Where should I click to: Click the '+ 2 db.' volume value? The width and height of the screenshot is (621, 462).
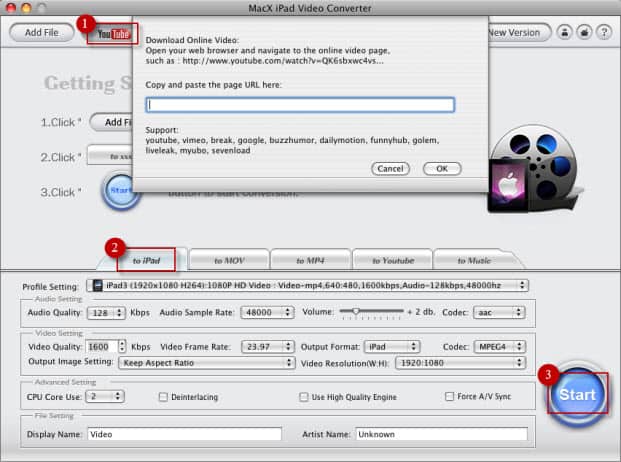pos(421,312)
